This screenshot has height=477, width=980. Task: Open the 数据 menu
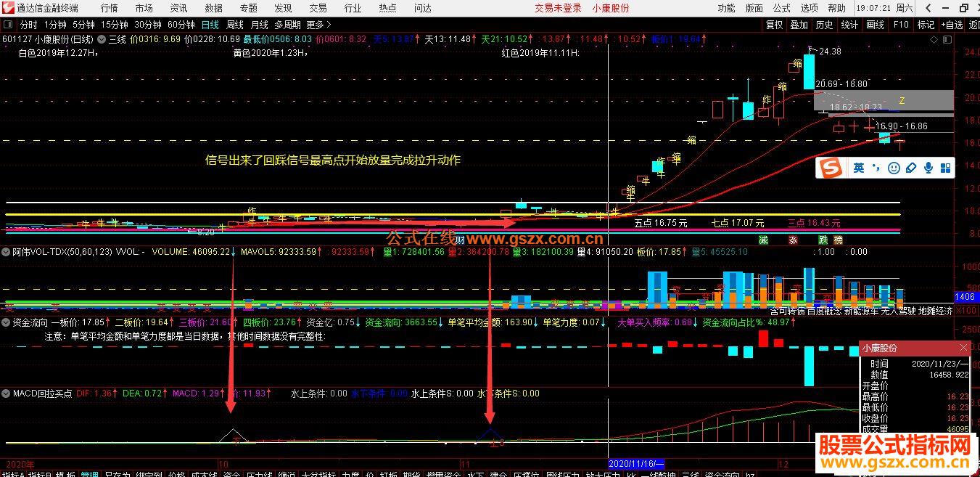click(213, 8)
